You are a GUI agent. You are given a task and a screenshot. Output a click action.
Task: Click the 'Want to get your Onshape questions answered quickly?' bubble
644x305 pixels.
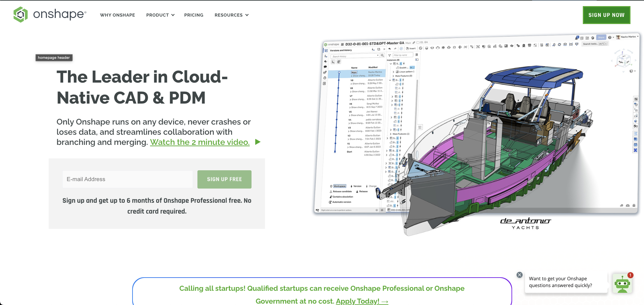tap(566, 282)
